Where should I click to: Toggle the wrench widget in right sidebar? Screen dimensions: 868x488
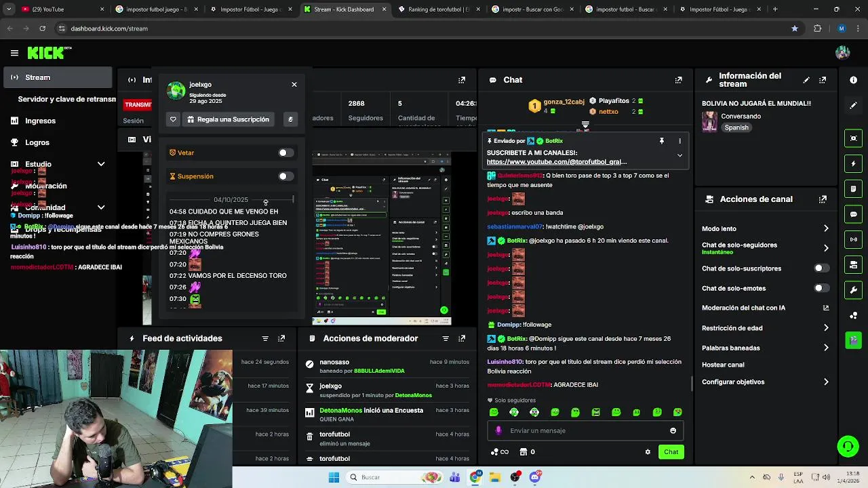(853, 290)
